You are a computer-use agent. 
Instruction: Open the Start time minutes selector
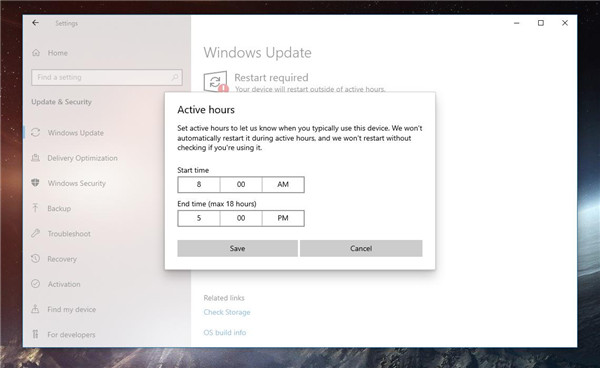click(x=241, y=184)
